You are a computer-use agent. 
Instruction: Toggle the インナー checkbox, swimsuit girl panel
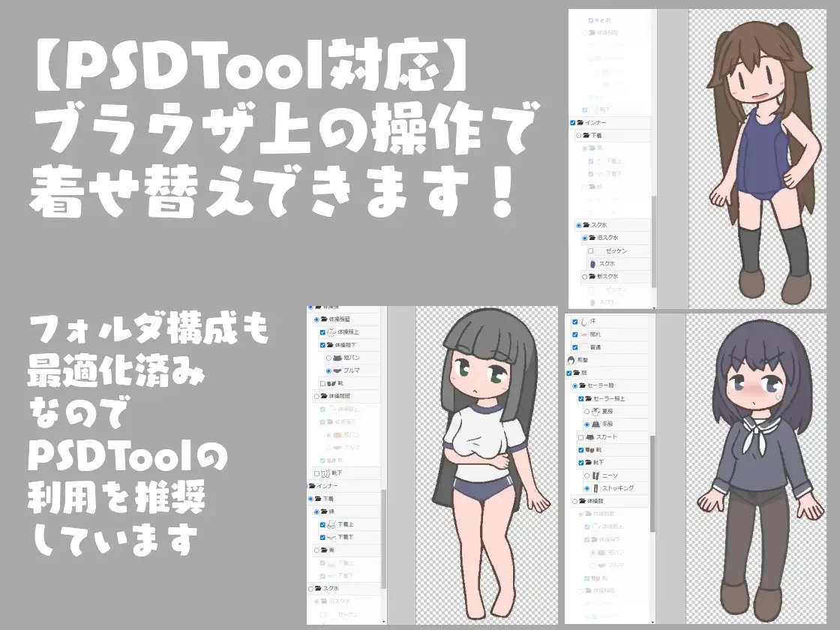(573, 123)
